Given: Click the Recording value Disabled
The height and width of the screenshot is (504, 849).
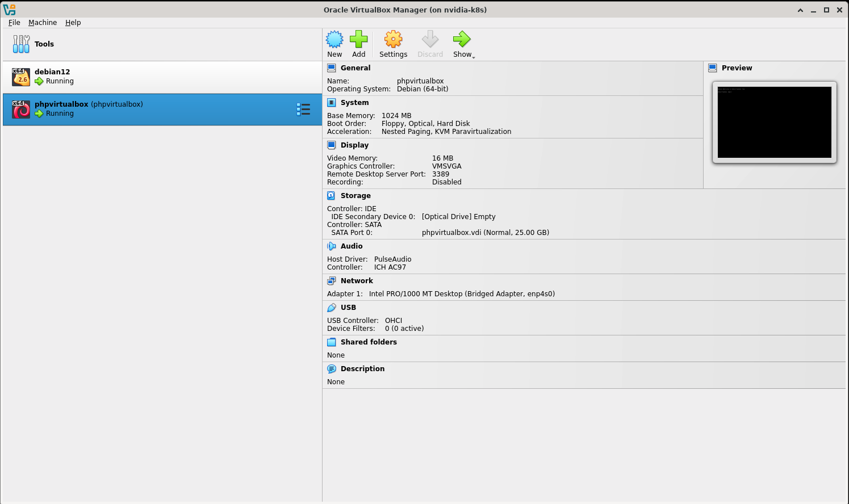Looking at the screenshot, I should [x=447, y=182].
